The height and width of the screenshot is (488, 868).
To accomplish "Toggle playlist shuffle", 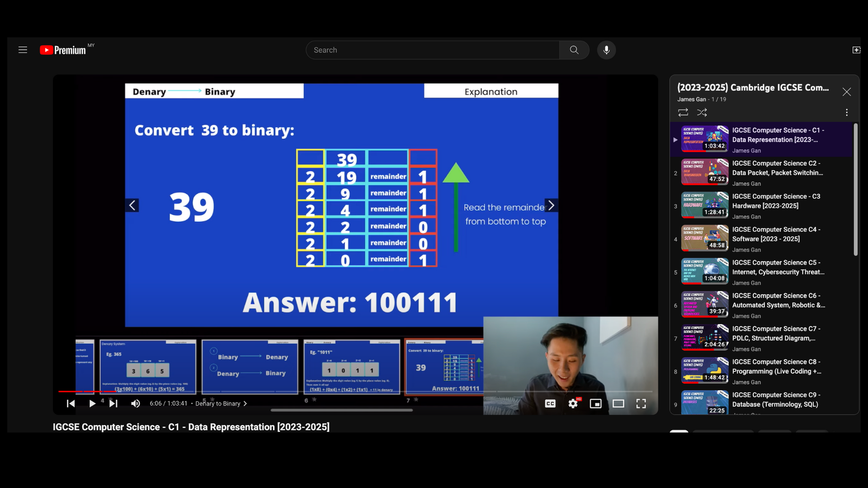I will click(702, 112).
